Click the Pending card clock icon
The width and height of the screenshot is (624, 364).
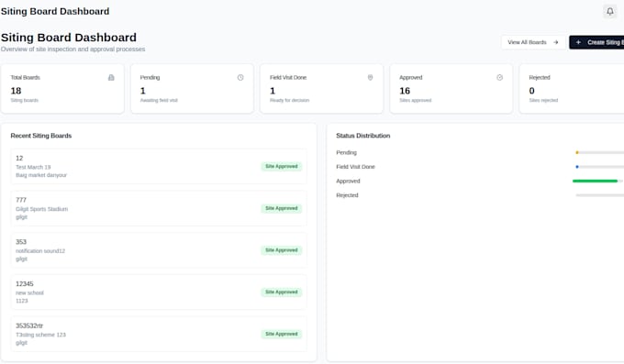click(x=240, y=78)
